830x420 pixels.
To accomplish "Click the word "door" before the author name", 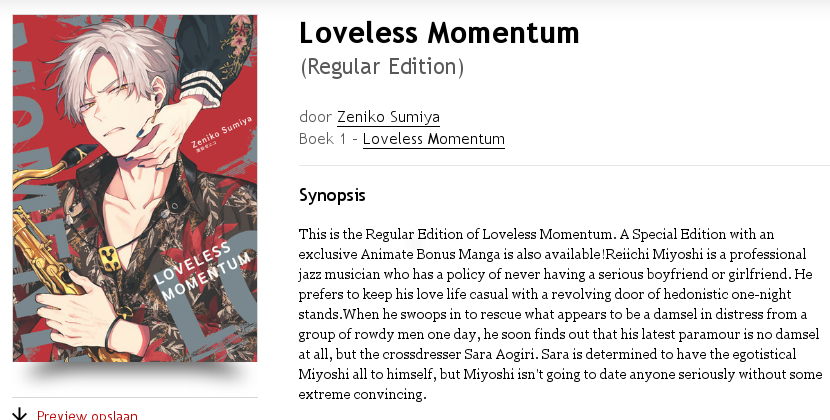I will pyautogui.click(x=315, y=117).
